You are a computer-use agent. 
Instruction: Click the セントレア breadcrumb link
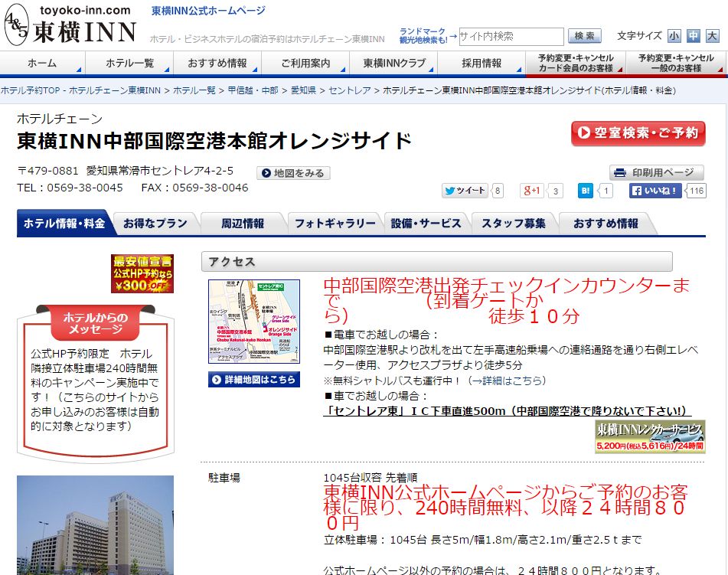350,90
